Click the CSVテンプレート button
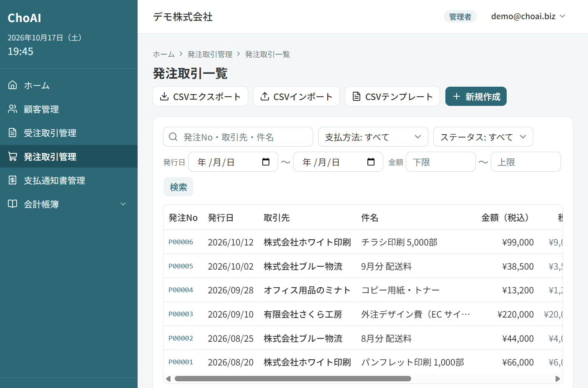Image resolution: width=588 pixels, height=388 pixels. click(x=392, y=96)
